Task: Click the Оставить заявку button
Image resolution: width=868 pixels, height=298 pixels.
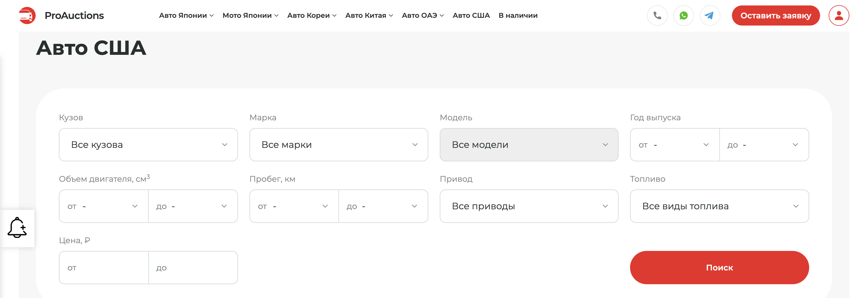Action: tap(776, 16)
